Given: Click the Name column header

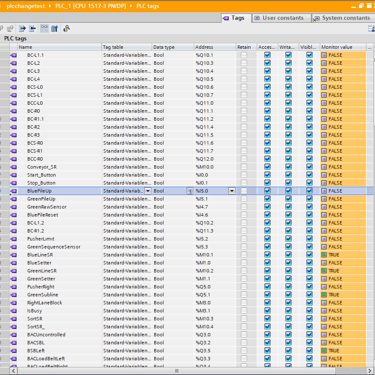Looking at the screenshot, I should (x=60, y=47).
